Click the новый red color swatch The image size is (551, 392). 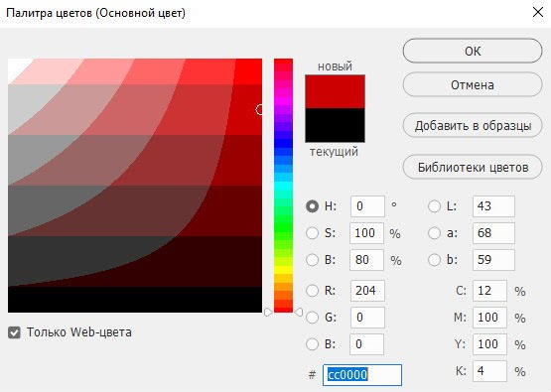coord(335,91)
